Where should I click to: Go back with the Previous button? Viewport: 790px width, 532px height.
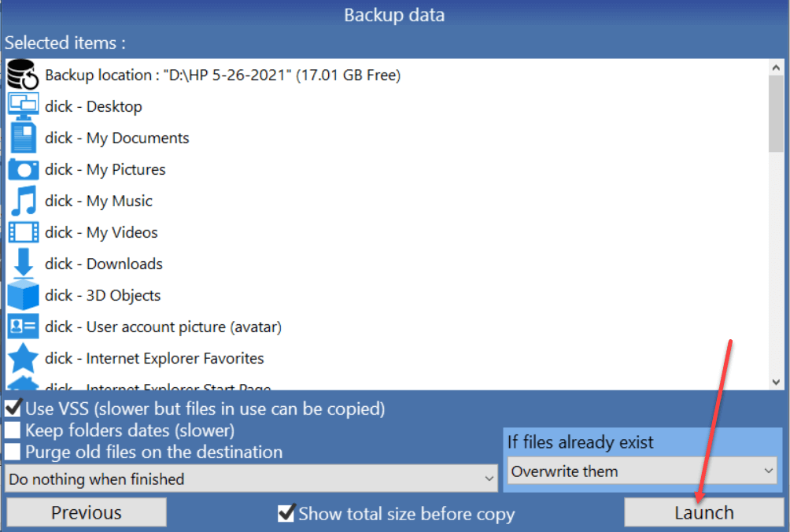coord(86,512)
